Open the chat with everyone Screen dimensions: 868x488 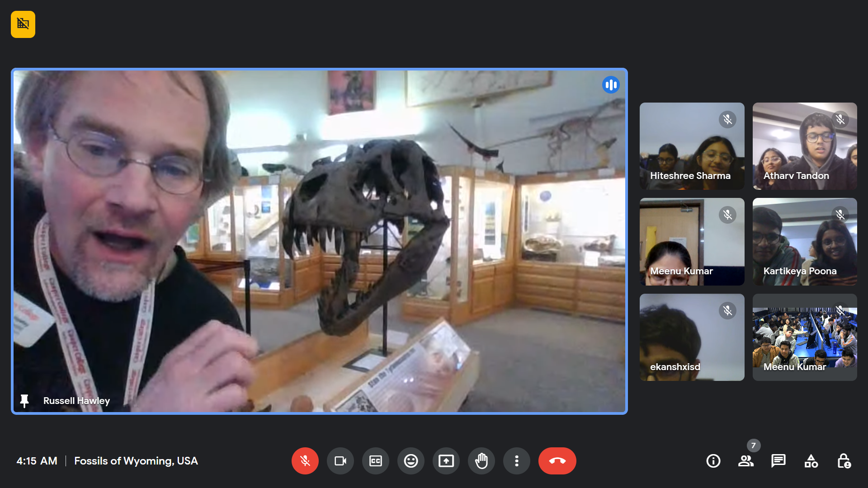[778, 461]
